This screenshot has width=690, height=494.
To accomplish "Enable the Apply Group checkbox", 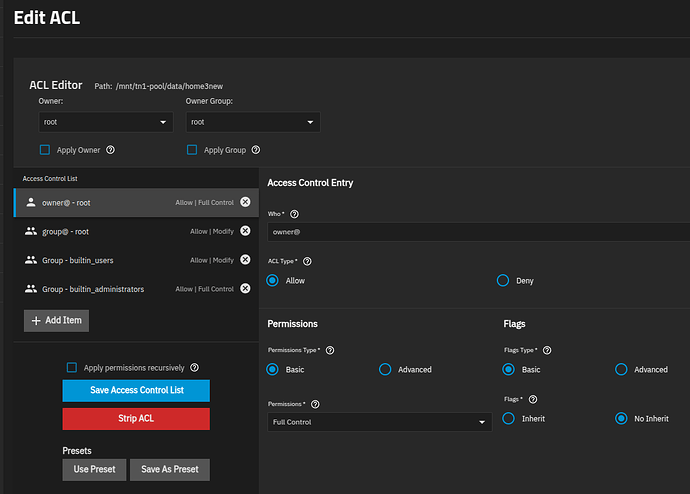I will 192,150.
